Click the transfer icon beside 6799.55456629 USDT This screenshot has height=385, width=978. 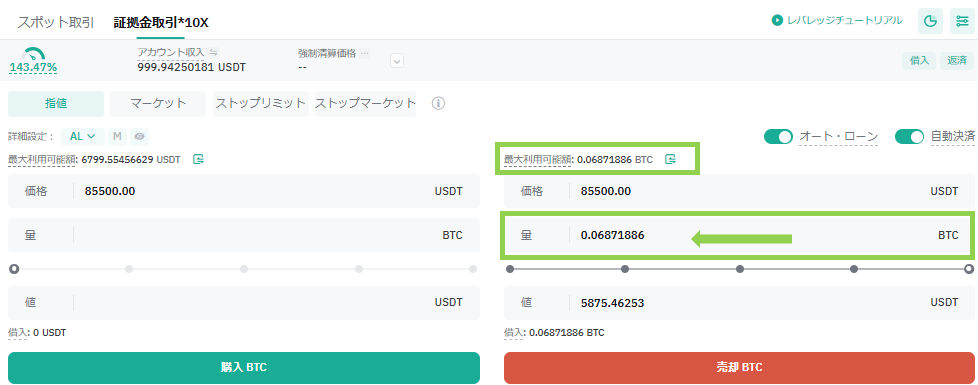(198, 159)
